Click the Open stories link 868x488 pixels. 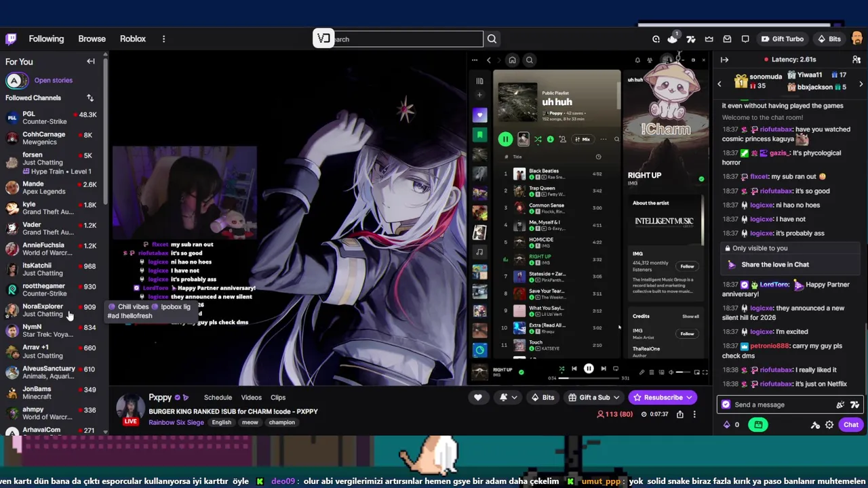[x=54, y=80]
